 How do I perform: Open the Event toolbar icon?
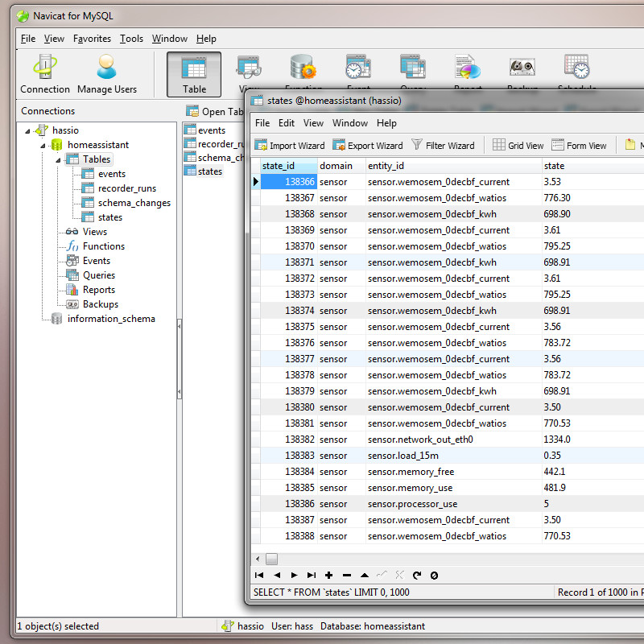tap(358, 72)
